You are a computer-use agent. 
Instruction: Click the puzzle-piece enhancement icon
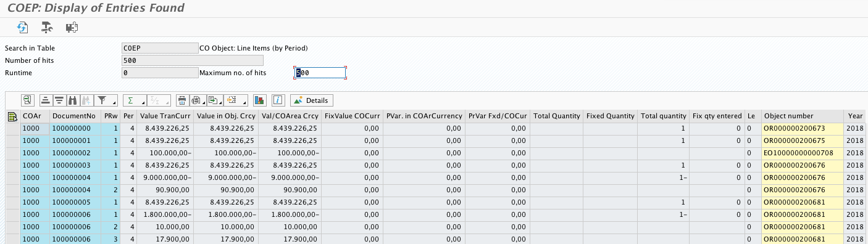[72, 27]
